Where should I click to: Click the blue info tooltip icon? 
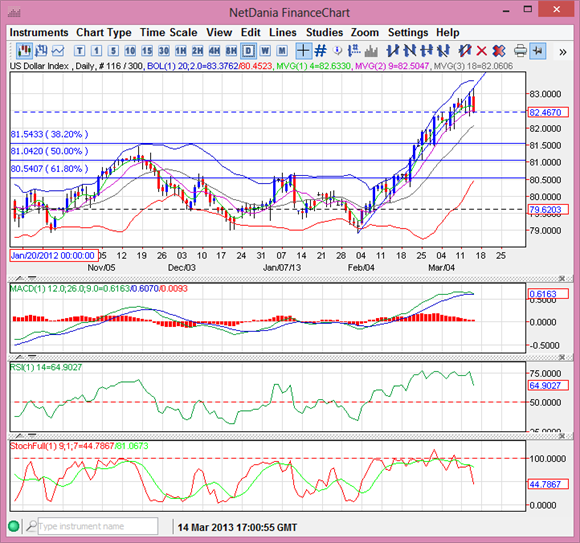pyautogui.click(x=337, y=51)
